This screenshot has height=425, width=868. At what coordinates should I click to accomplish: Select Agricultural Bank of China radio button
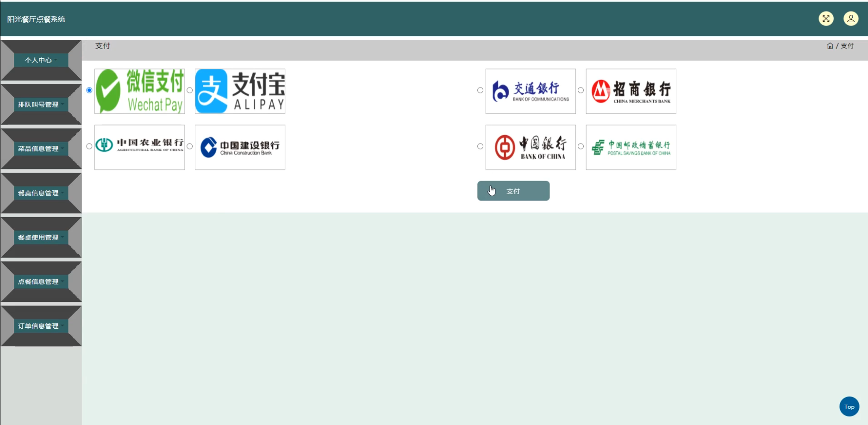pos(89,146)
